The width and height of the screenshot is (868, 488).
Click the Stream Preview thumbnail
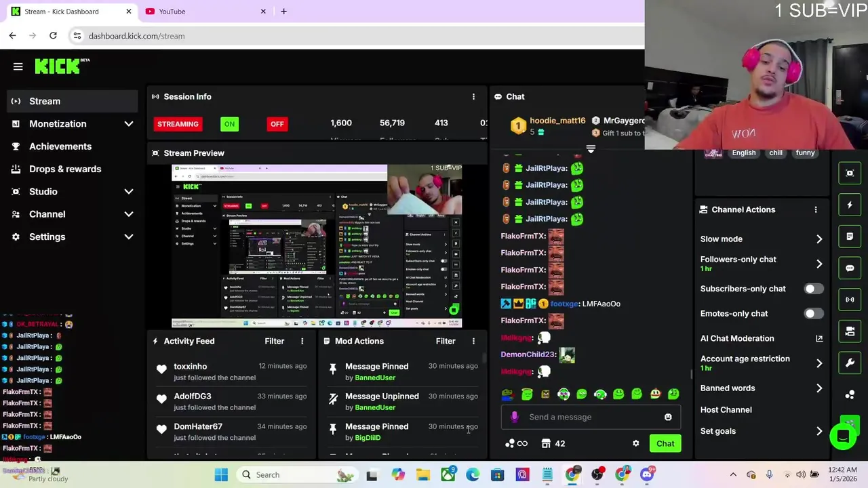click(317, 246)
